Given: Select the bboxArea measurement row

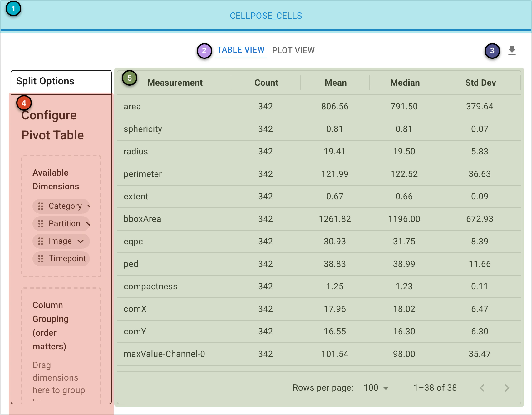Looking at the screenshot, I should pyautogui.click(x=319, y=219).
